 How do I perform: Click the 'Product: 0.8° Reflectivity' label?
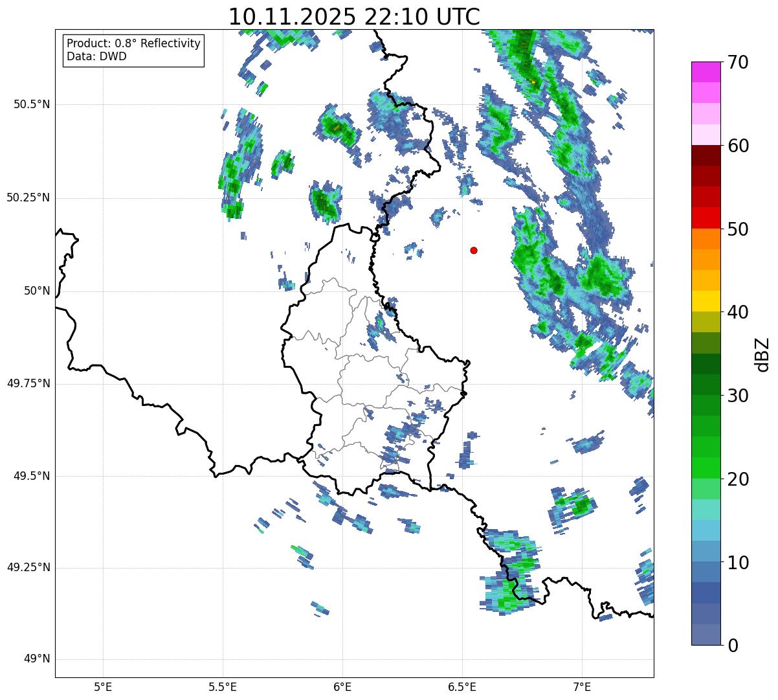[134, 43]
